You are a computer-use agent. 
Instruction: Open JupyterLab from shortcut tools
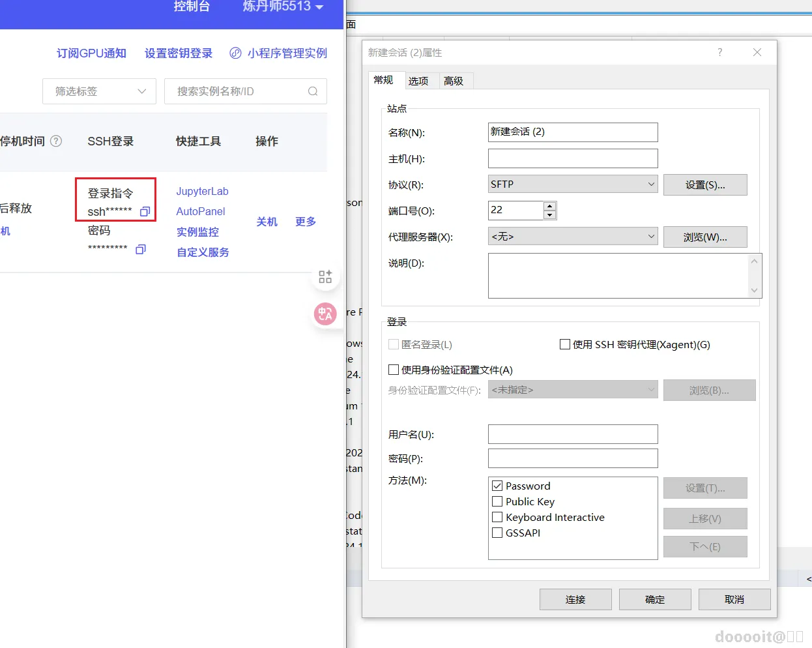(202, 191)
